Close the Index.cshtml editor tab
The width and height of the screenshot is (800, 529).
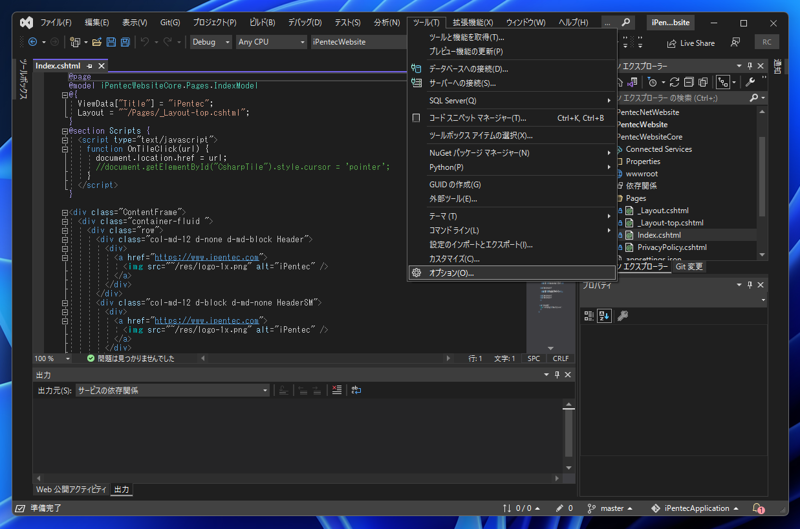coord(102,66)
